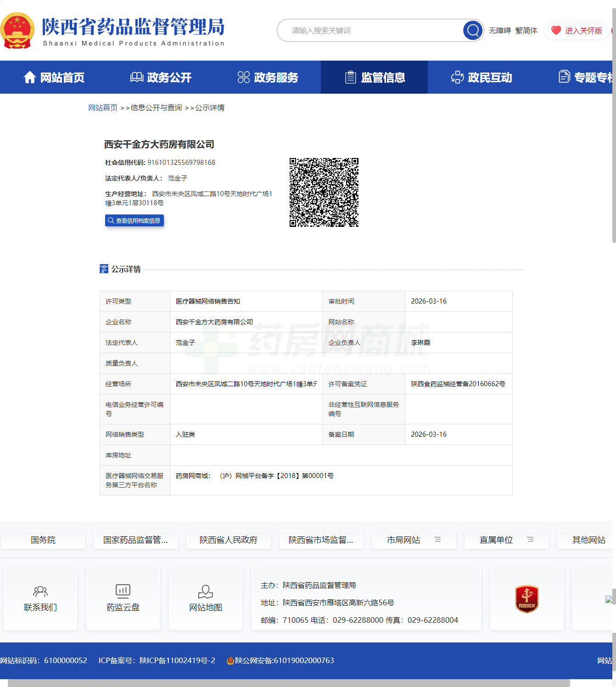Open the 政务公开 navigation menu
This screenshot has width=616, height=687.
coord(161,78)
